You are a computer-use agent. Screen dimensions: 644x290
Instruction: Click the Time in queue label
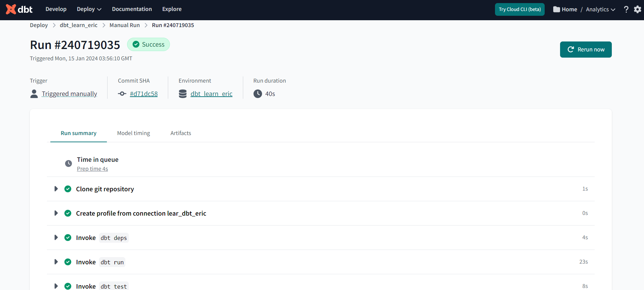pos(98,159)
